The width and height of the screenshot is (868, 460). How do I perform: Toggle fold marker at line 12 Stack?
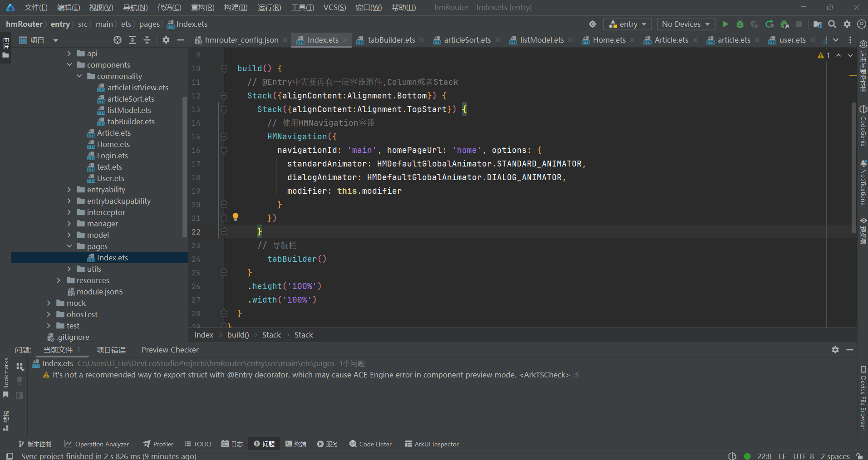[x=224, y=96]
